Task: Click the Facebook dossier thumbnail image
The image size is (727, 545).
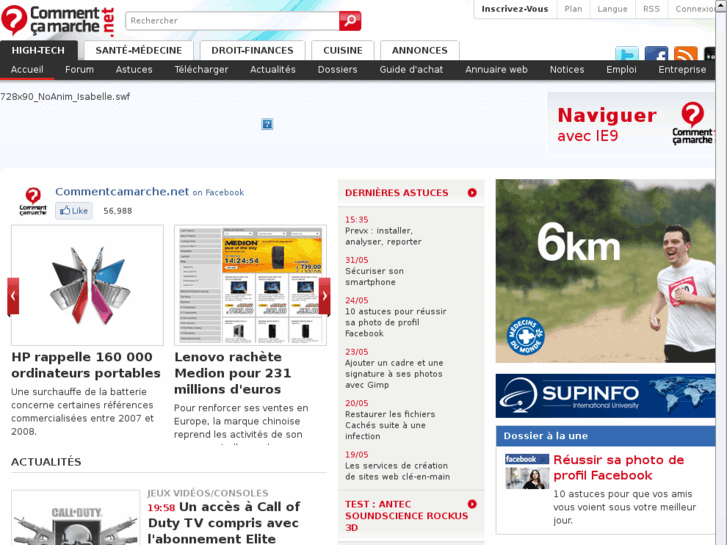Action: pos(527,472)
